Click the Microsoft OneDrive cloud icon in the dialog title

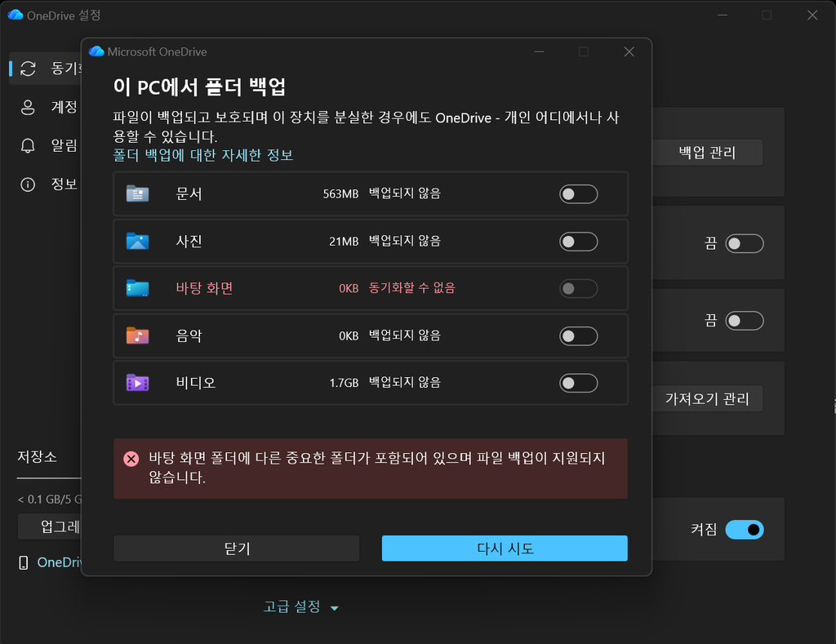coord(96,51)
